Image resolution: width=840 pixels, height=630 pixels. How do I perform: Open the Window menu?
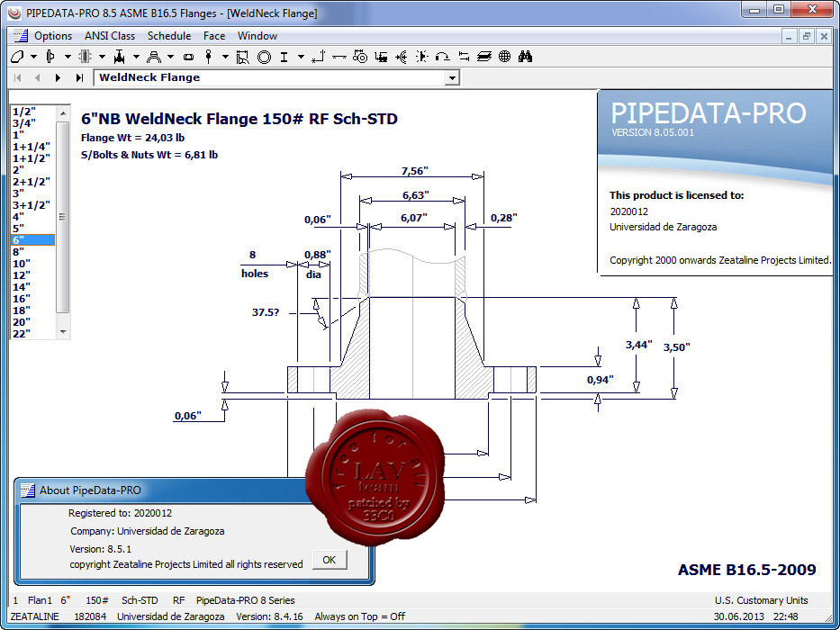pos(257,36)
